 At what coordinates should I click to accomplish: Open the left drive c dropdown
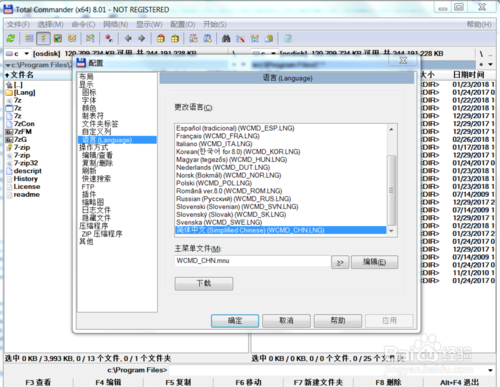coord(18,53)
